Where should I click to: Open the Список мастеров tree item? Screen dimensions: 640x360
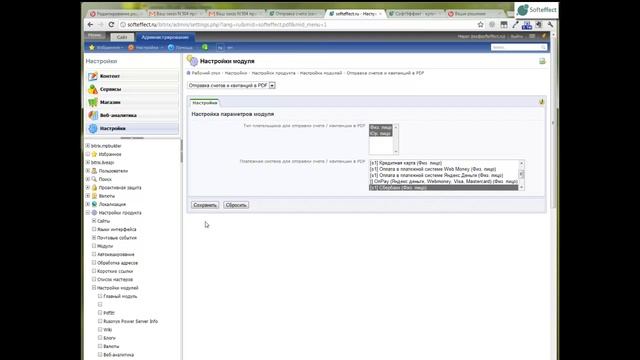tap(115, 280)
